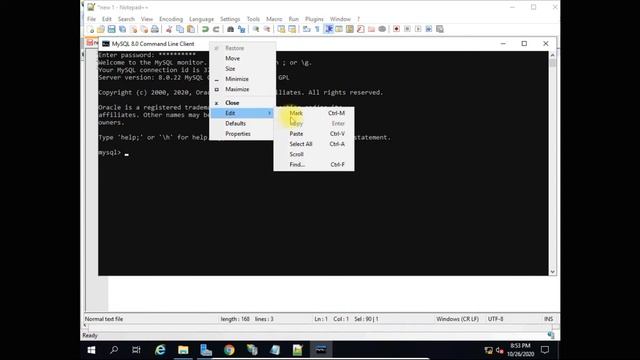Click the MySQL console scrollbar down arrow
The width and height of the screenshot is (640, 360).
(x=553, y=272)
